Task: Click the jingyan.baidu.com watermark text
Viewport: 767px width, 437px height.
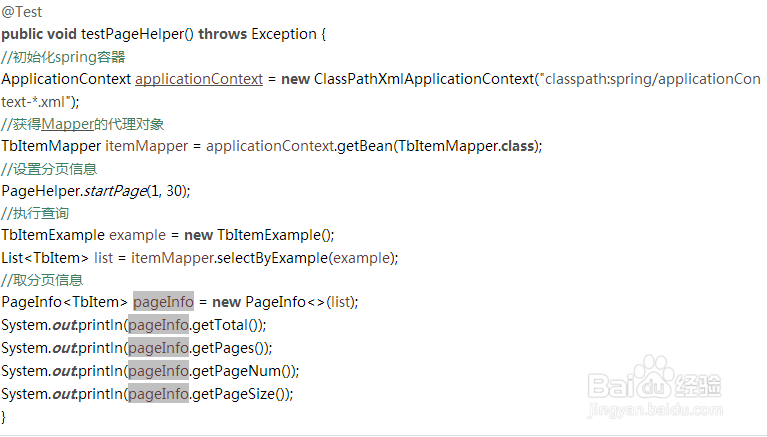Action: tap(655, 410)
